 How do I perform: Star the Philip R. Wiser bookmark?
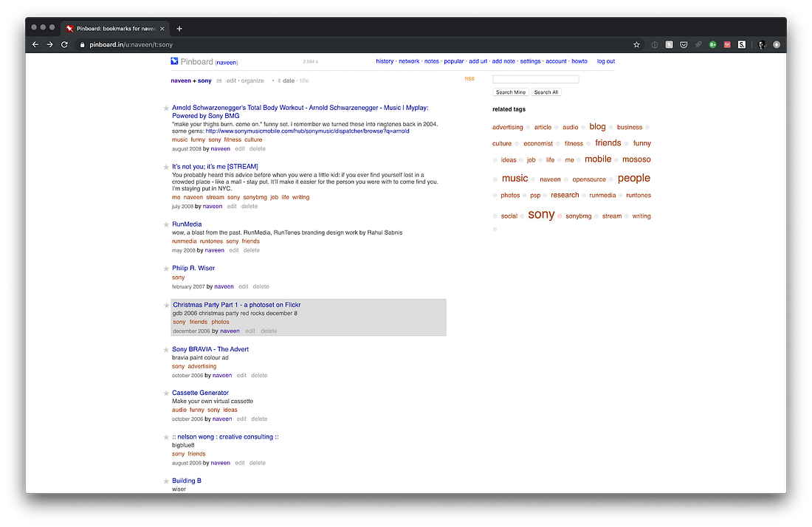point(166,269)
